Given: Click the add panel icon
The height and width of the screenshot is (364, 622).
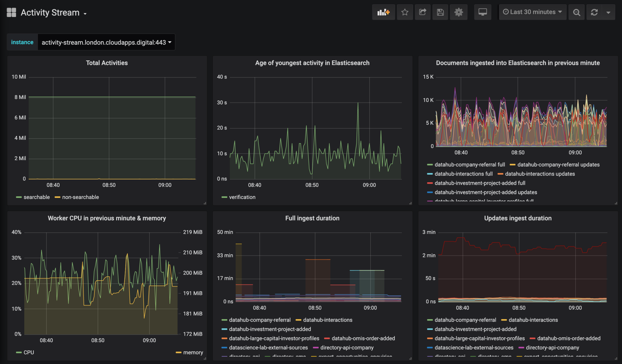Looking at the screenshot, I should [x=384, y=12].
